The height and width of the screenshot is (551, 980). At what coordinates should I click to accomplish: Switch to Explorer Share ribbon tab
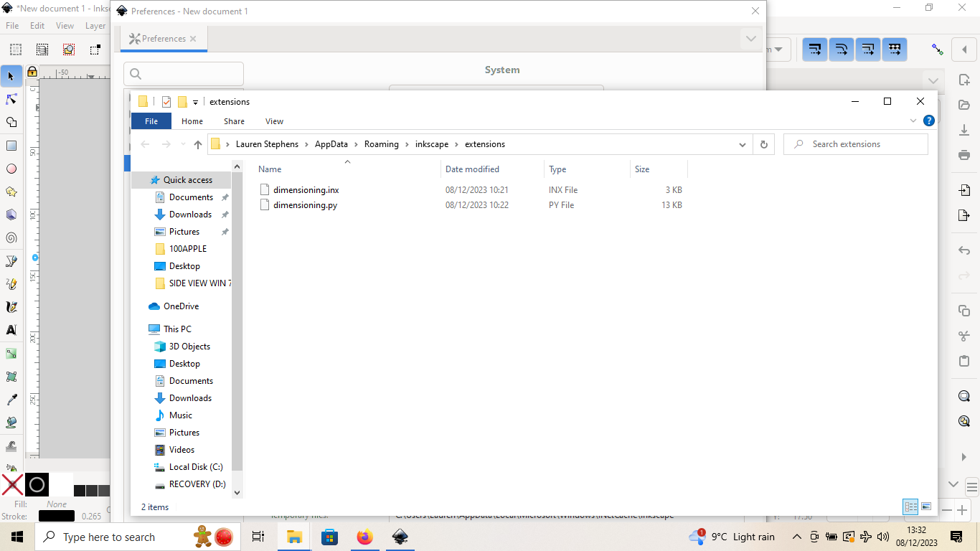234,121
